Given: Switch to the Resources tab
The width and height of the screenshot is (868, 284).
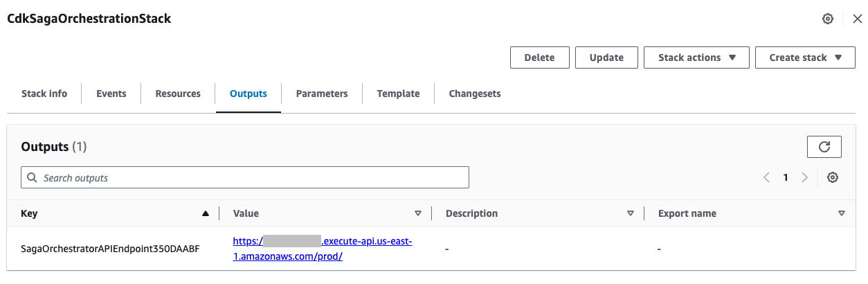Looking at the screenshot, I should coord(178,94).
